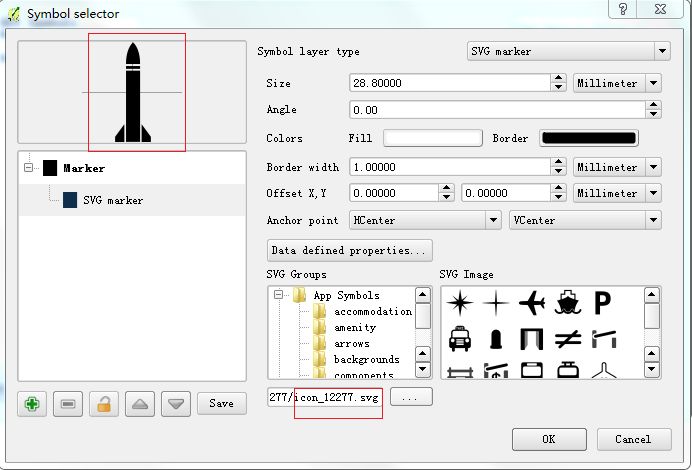This screenshot has width=692, height=470.
Task: Click the Cancel button
Action: click(634, 439)
